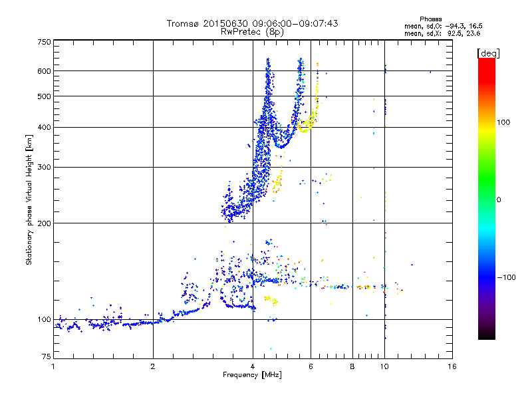Click the frequency axis tick label "2"

[153, 367]
